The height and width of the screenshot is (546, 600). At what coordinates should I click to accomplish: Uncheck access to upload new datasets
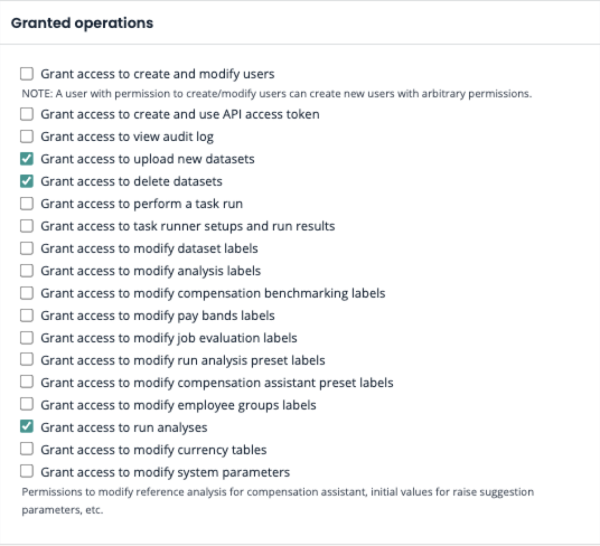pyautogui.click(x=27, y=159)
